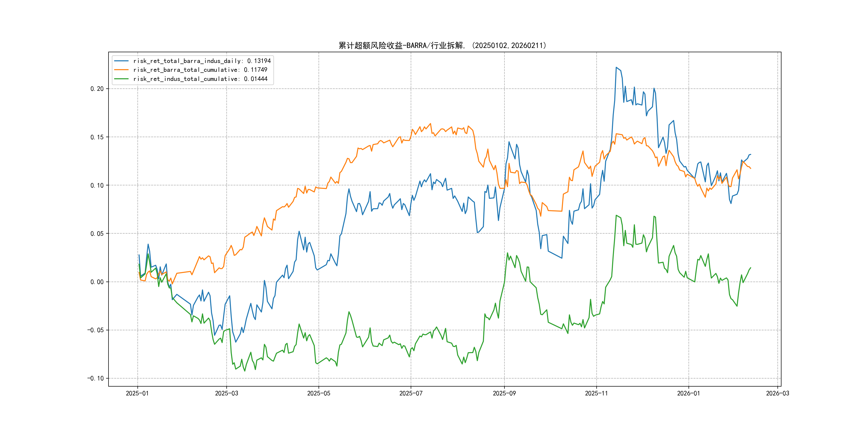Screen dimensions: 868x434
Task: Click the orange legend line sample
Action: tap(121, 70)
